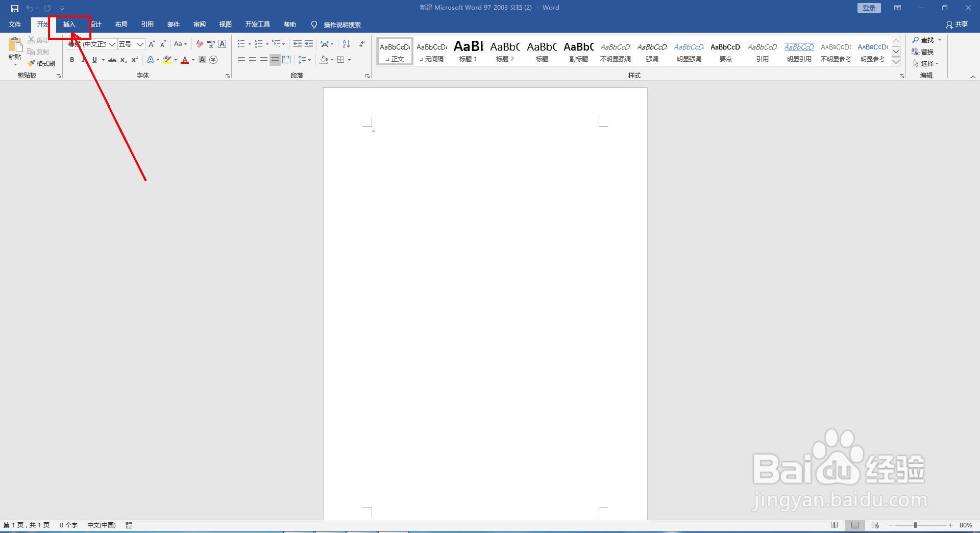Open the 文件 menu

click(15, 24)
